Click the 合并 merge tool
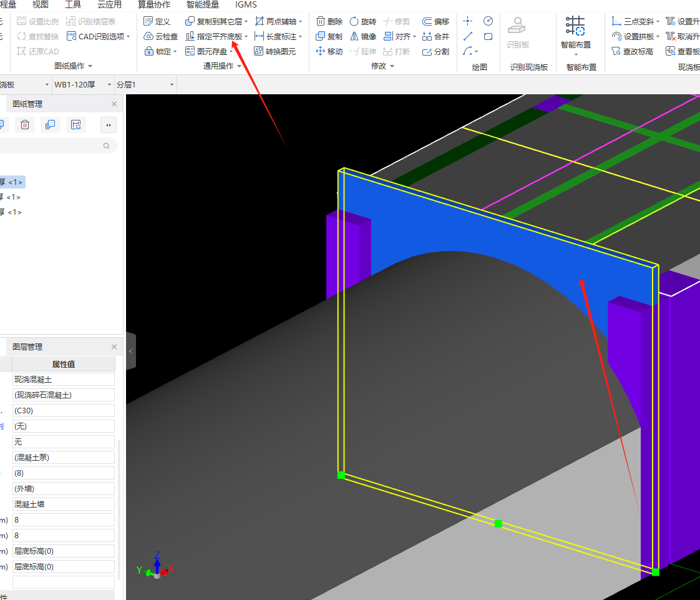The width and height of the screenshot is (700, 600). [x=435, y=37]
